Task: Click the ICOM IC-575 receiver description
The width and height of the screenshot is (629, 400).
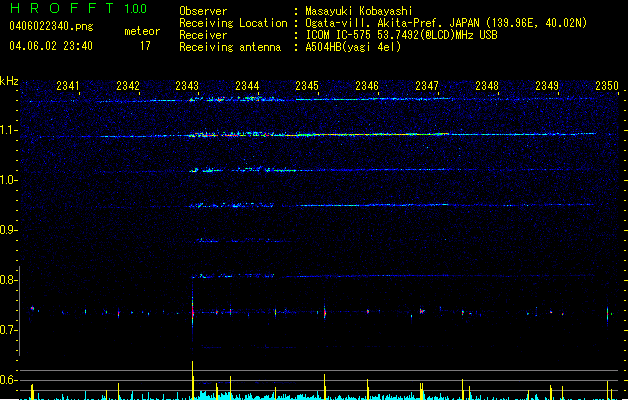Action: click(401, 35)
